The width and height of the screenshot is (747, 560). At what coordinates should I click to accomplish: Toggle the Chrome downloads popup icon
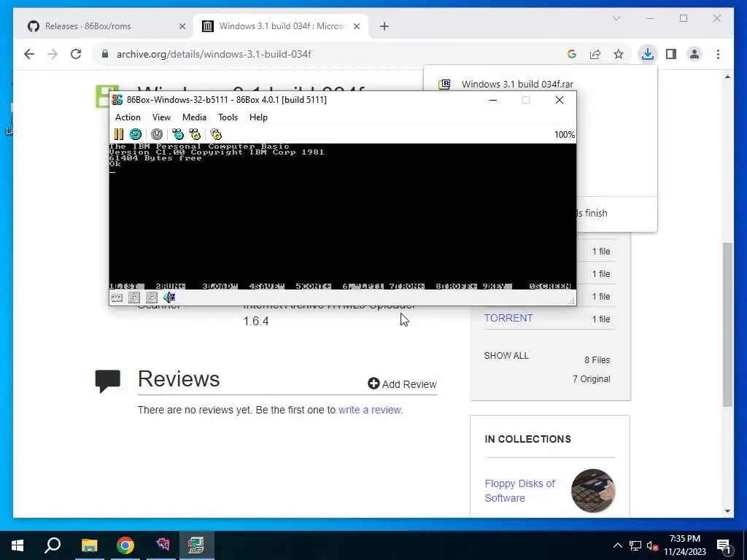[648, 54]
